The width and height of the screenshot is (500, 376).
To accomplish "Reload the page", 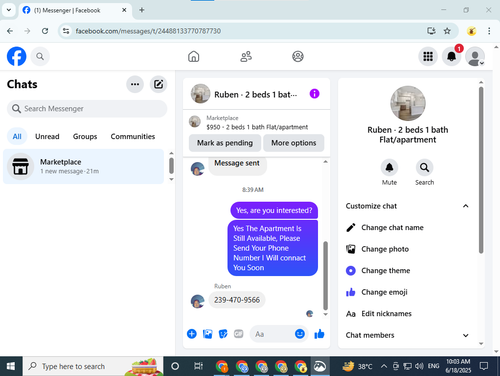I will click(x=45, y=31).
